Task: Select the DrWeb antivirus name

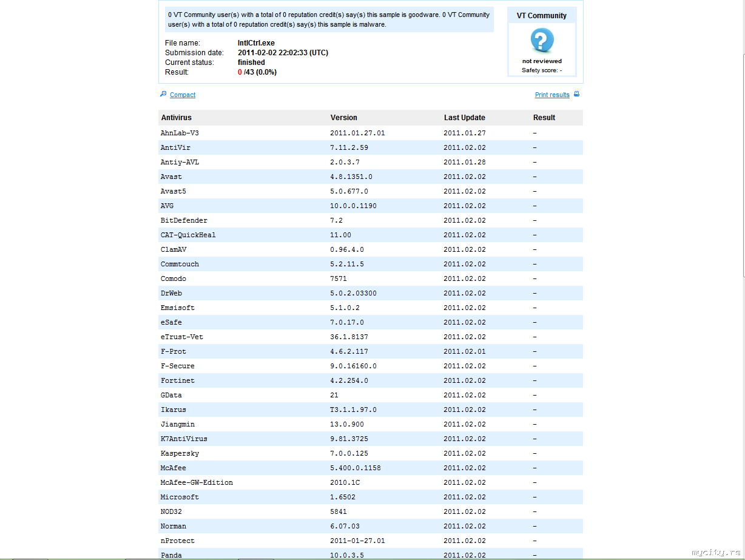Action: point(171,293)
